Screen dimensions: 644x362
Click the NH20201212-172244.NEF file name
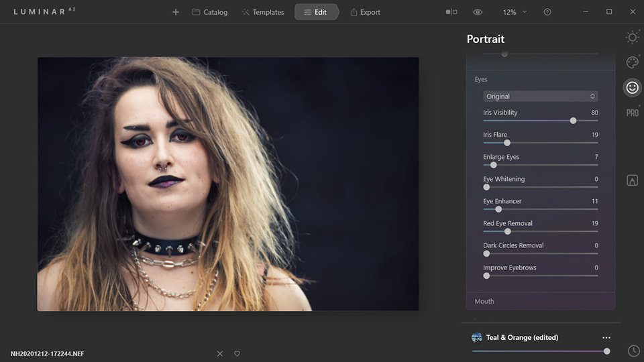pos(47,353)
